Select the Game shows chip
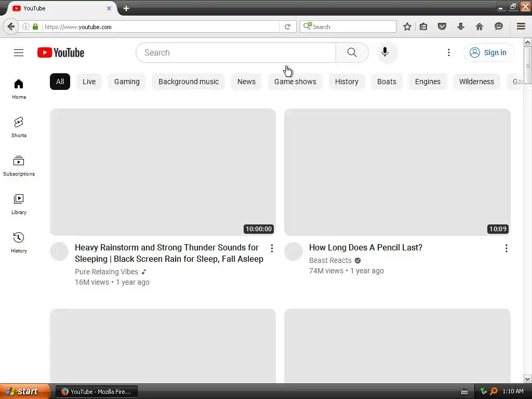 [295, 82]
